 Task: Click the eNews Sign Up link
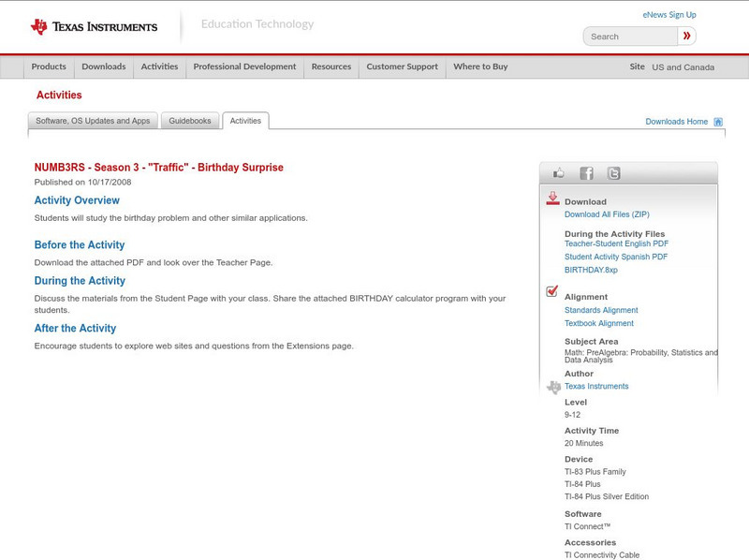[669, 15]
